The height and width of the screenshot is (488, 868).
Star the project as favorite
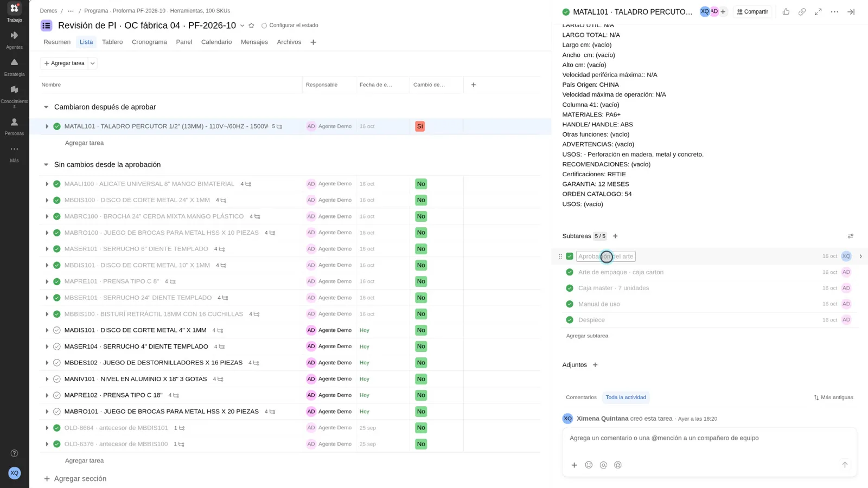(x=251, y=25)
